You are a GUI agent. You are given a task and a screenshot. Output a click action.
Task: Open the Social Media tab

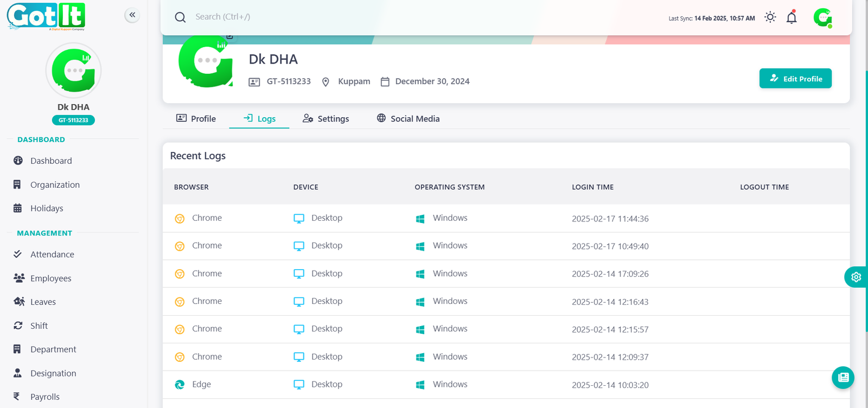click(x=408, y=118)
